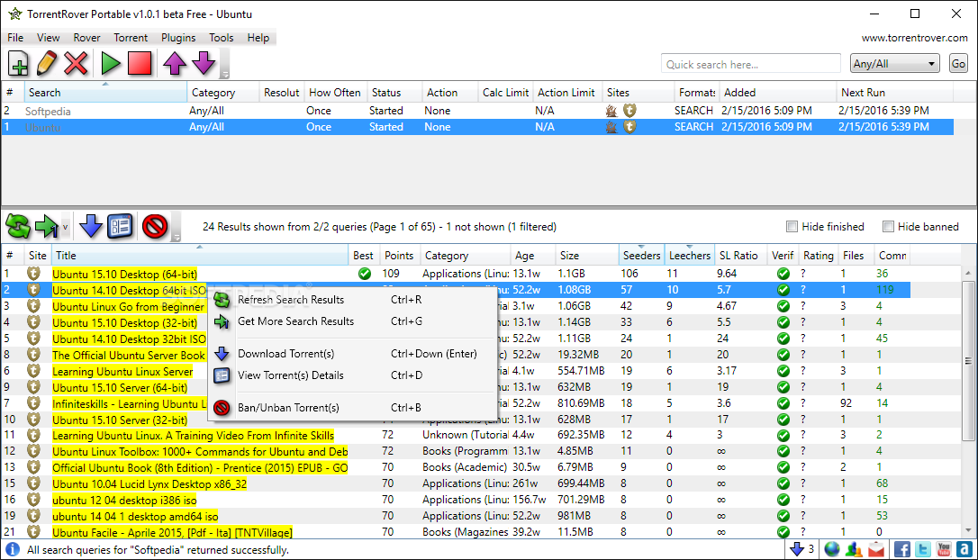
Task: Click the blue 'a' status bar icon
Action: coord(964,549)
